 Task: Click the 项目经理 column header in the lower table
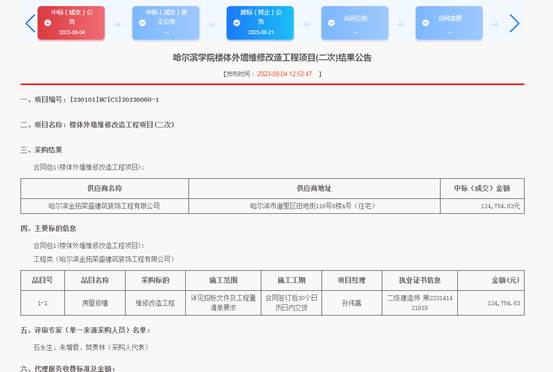[352, 280]
